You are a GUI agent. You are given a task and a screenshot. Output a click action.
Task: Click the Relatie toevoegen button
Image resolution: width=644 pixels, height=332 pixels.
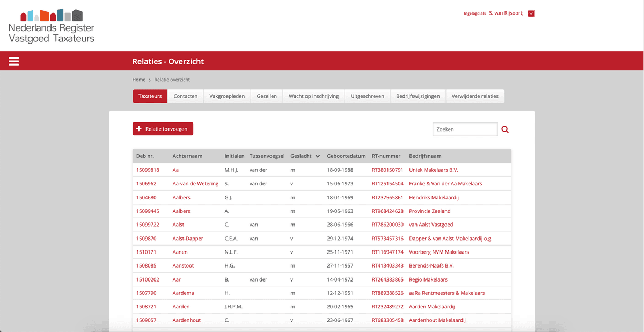click(163, 129)
